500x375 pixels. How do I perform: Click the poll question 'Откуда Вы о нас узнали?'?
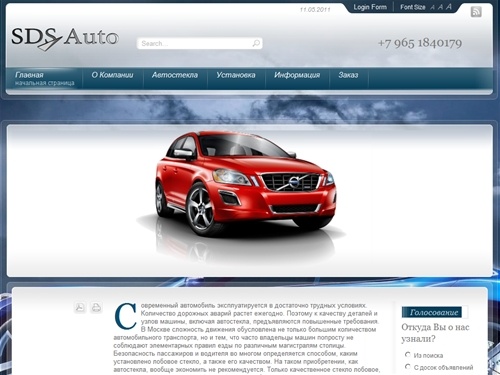435,333
